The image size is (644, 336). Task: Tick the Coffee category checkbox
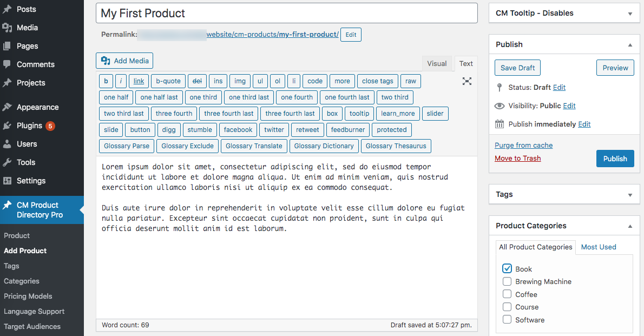point(507,294)
